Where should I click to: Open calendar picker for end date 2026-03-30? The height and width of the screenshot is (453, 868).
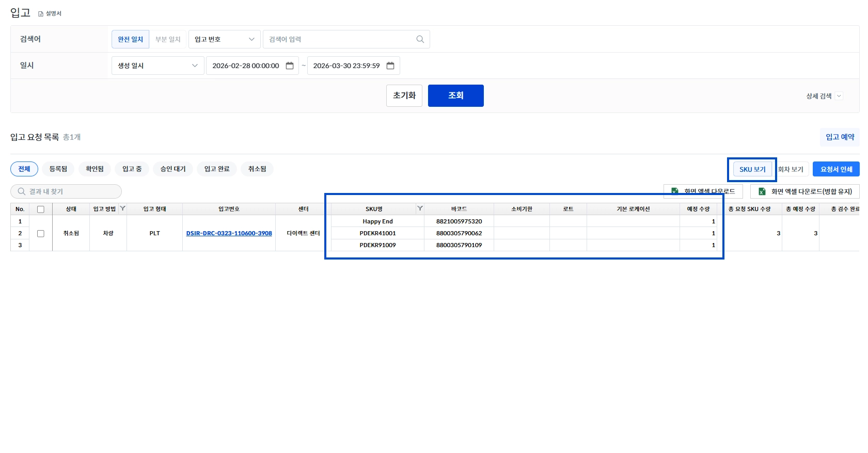[390, 66]
